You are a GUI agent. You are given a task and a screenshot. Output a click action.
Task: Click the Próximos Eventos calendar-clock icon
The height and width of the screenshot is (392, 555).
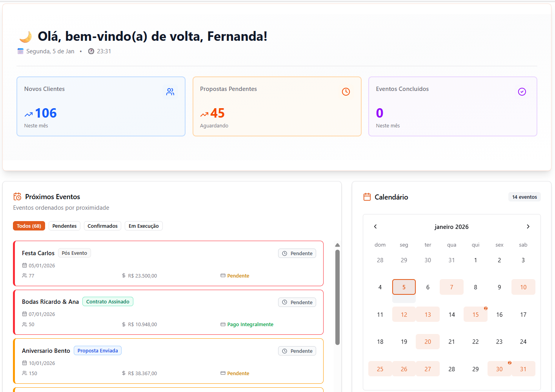17,196
